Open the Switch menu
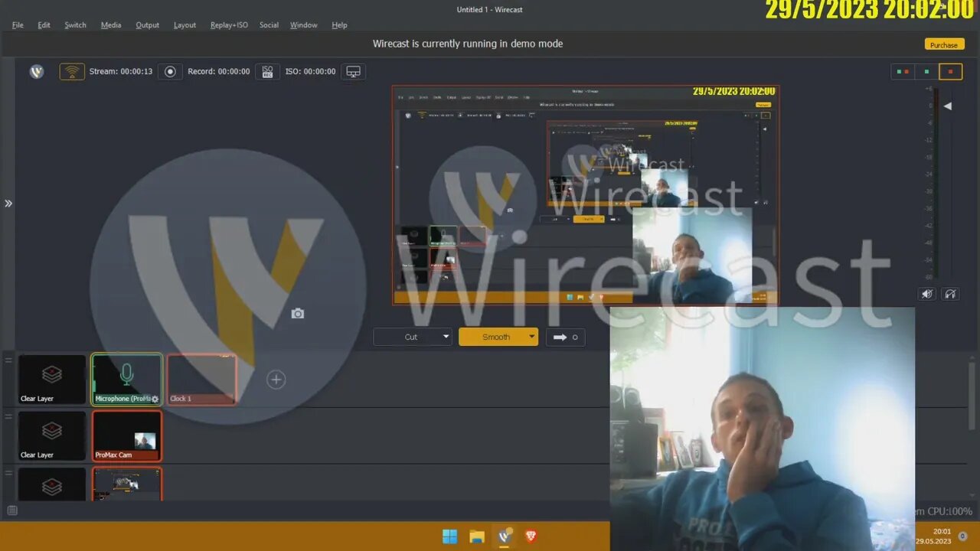 click(x=75, y=24)
